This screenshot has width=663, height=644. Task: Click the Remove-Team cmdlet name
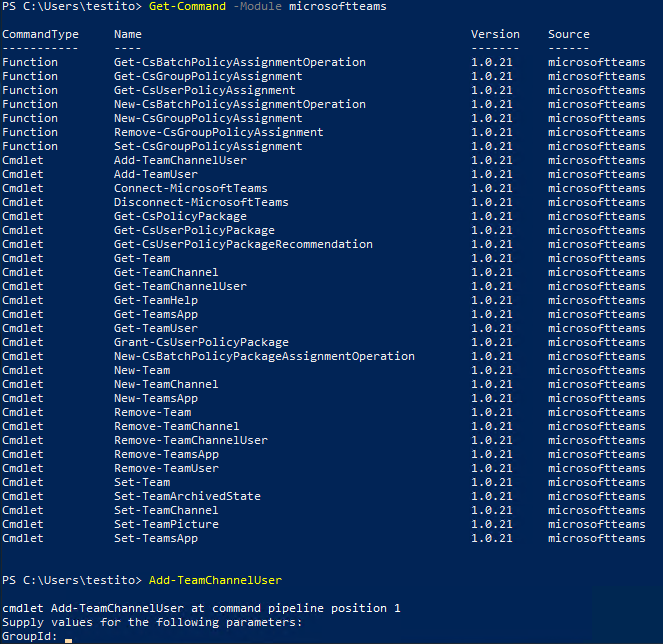click(x=152, y=412)
